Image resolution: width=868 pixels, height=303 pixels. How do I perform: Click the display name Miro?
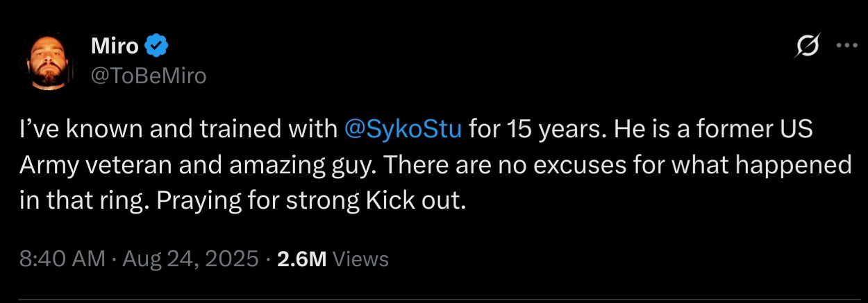[115, 47]
